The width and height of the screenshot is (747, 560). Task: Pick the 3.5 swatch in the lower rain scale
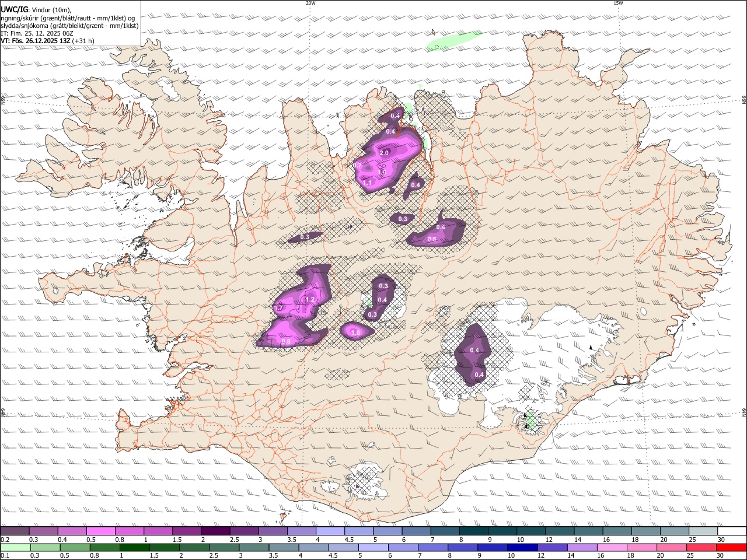(284, 547)
